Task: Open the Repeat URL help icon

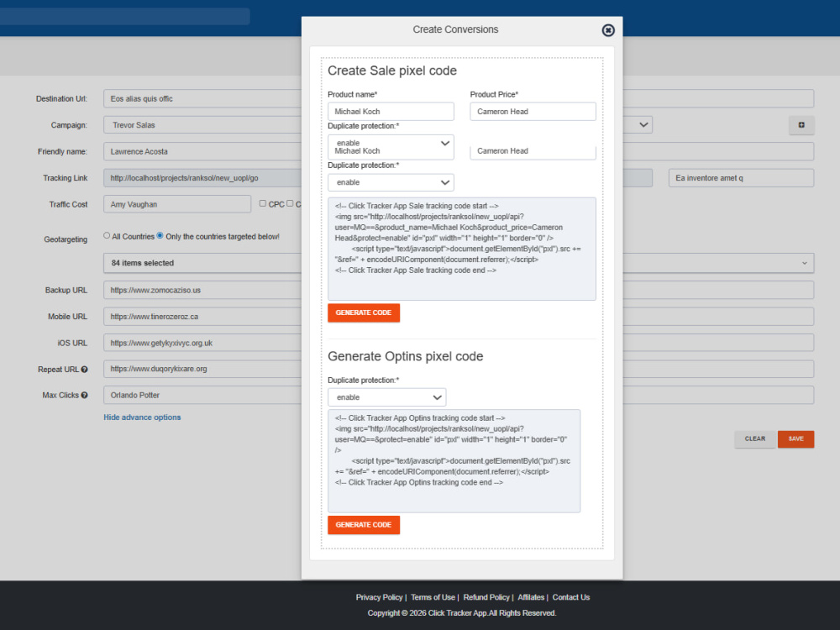Action: tap(84, 369)
